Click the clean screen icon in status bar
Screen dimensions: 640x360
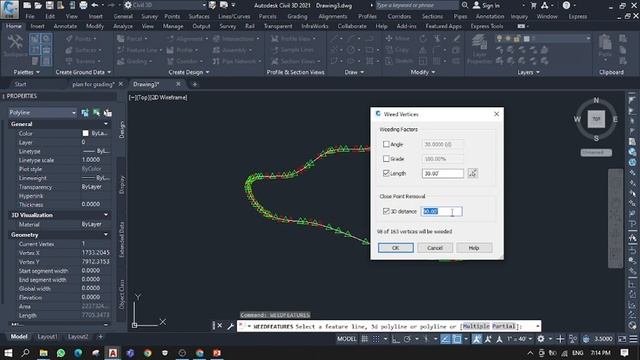(x=622, y=339)
